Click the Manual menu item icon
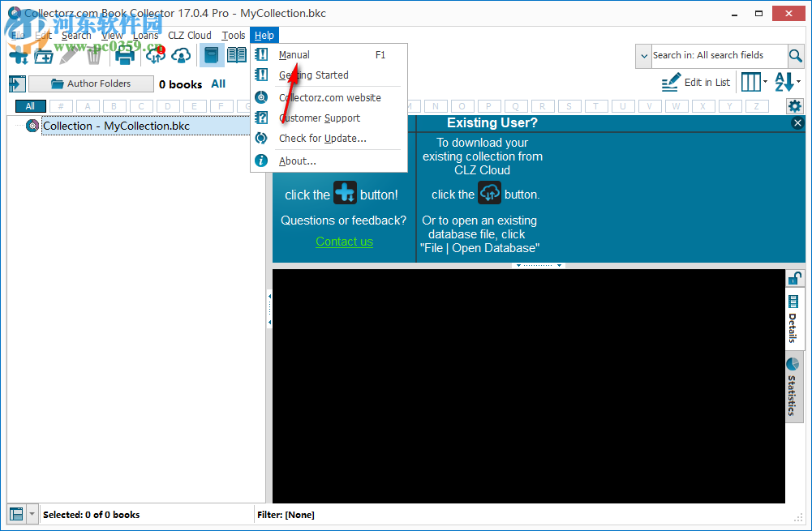812x531 pixels. (x=261, y=54)
